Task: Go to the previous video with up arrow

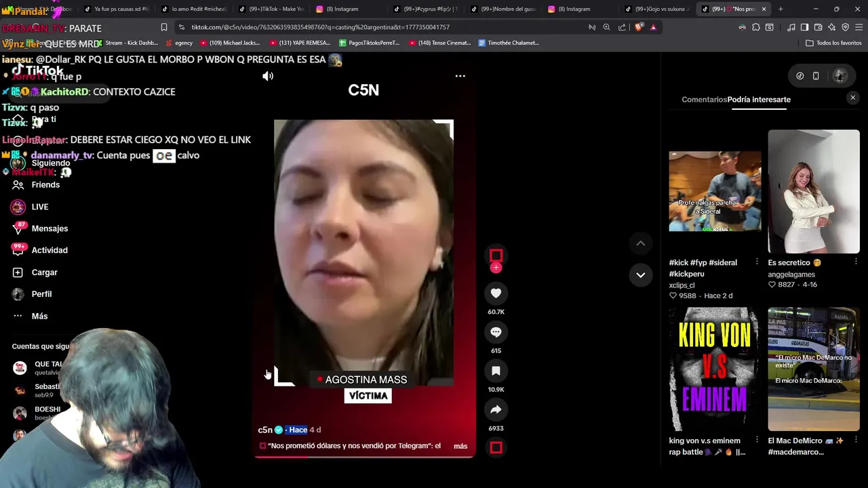Action: pos(640,243)
